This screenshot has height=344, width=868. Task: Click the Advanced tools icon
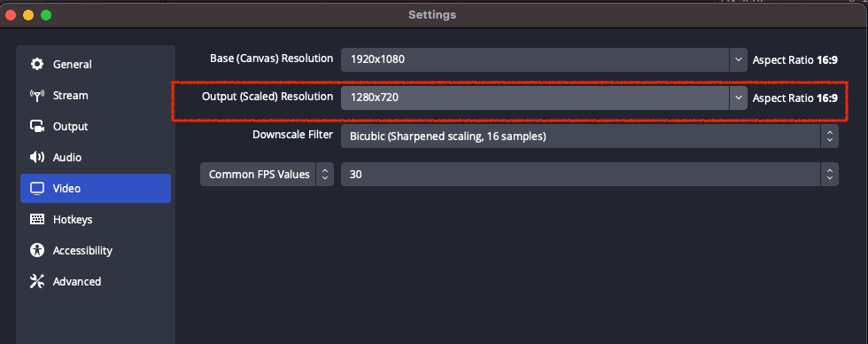click(37, 281)
